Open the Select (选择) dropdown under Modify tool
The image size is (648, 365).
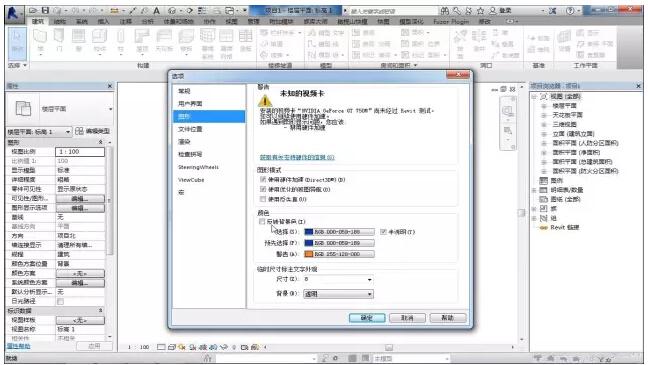(x=17, y=65)
